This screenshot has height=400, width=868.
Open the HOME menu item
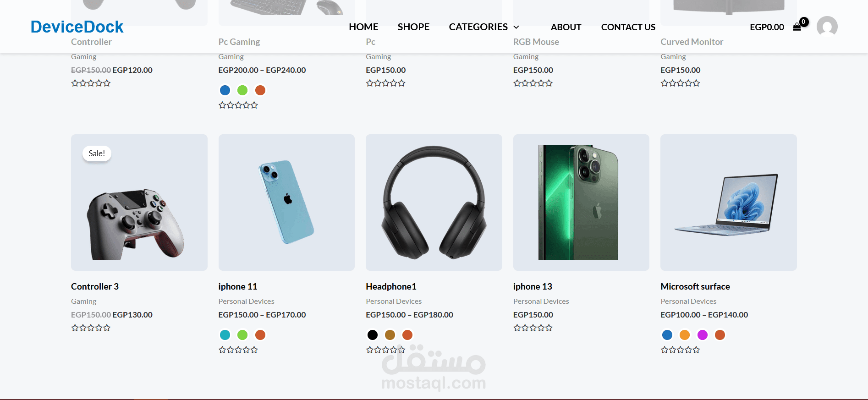pos(363,27)
